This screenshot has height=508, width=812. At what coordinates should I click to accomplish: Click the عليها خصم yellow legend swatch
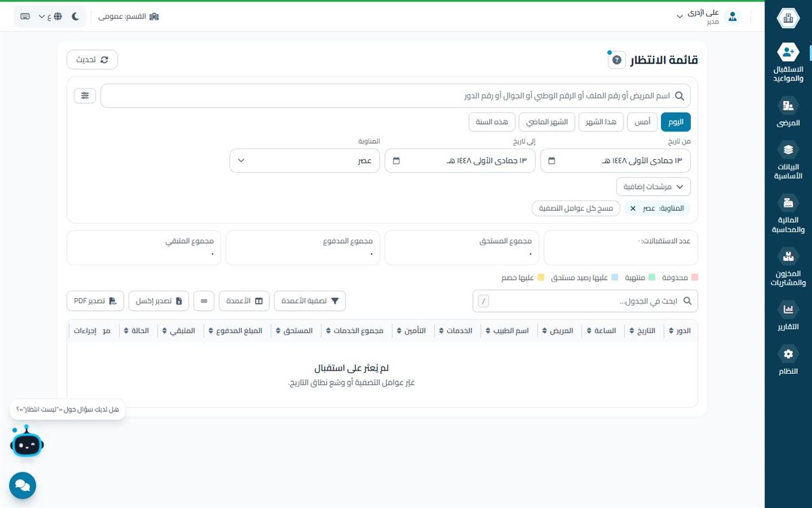[541, 278]
